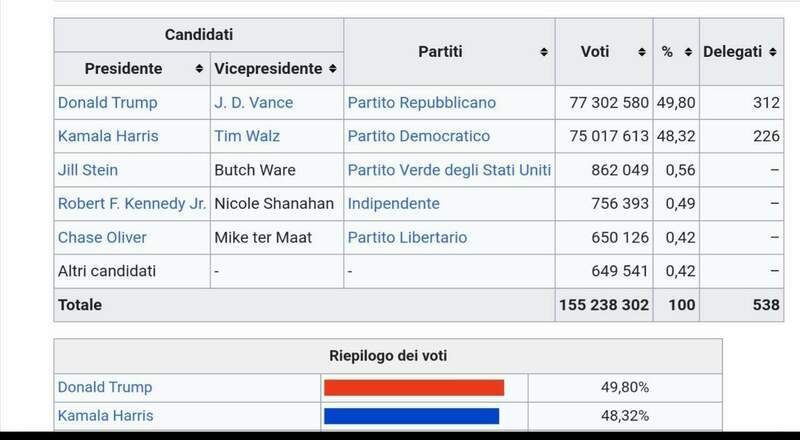Click the blue Harris vote bar

coord(411,415)
